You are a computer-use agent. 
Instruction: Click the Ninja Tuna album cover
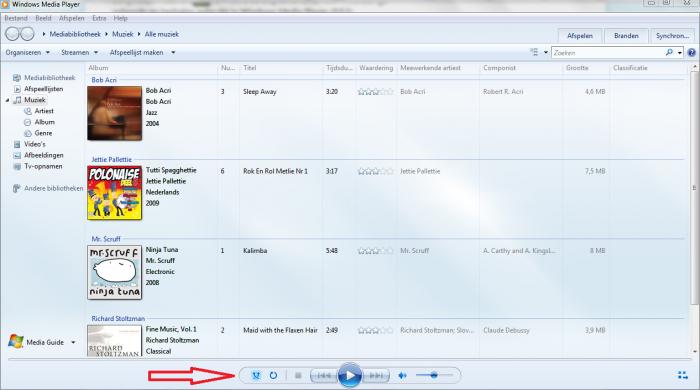114,272
